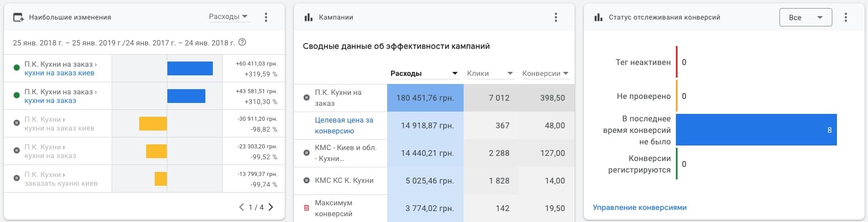Open conversion tracking status card three-dot menu
Viewport: 868px width, 222px height.
[x=846, y=17]
